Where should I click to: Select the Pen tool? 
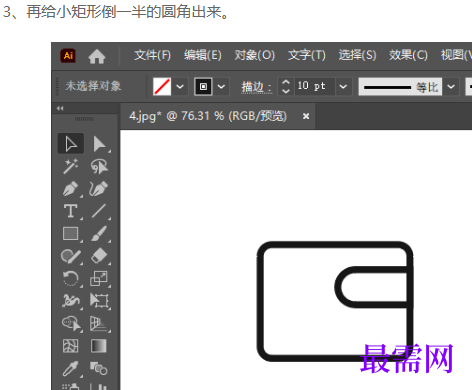[x=71, y=189]
